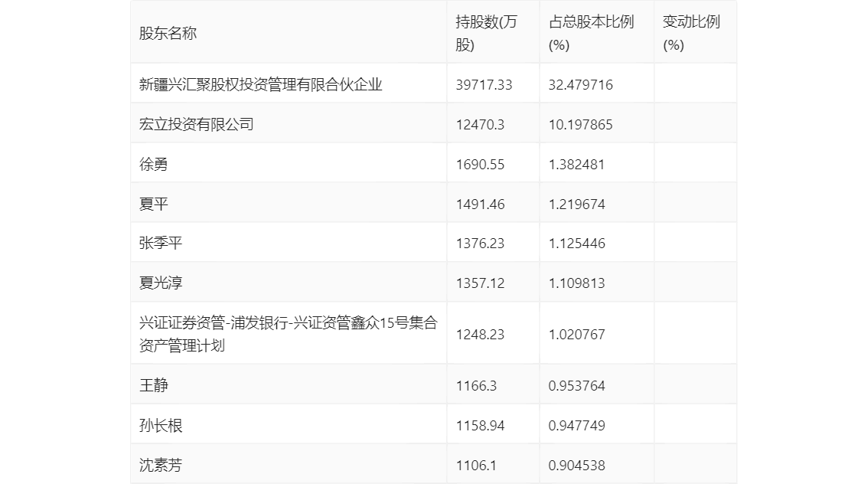868x484 pixels.
Task: Select shareholder 宏立投资有限公司
Action: [197, 125]
